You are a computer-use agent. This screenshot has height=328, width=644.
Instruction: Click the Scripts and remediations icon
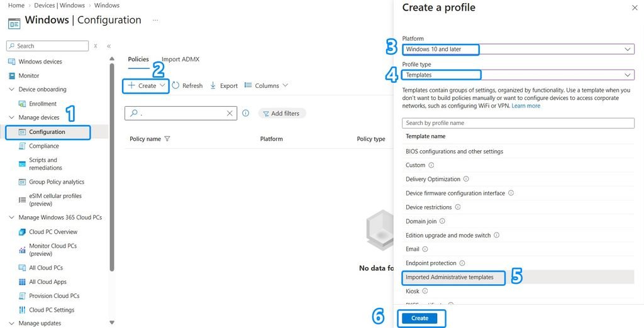point(22,164)
